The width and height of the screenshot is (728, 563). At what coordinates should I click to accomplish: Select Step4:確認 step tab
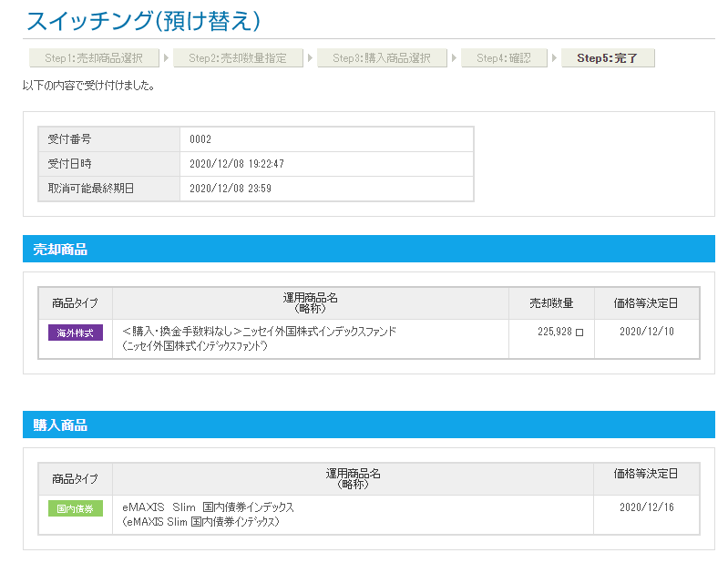(x=504, y=58)
